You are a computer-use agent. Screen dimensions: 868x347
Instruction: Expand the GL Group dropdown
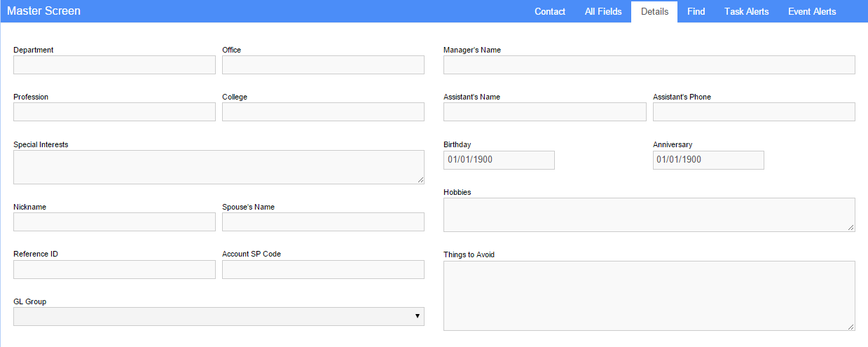[219, 317]
